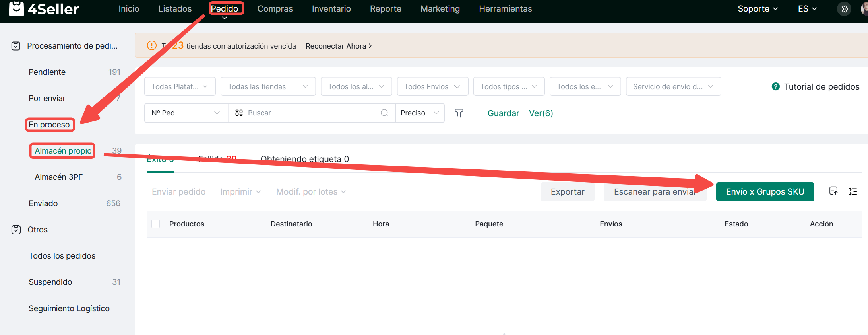The height and width of the screenshot is (335, 868).
Task: Expand the Preciso match-type dropdown
Action: coord(420,113)
